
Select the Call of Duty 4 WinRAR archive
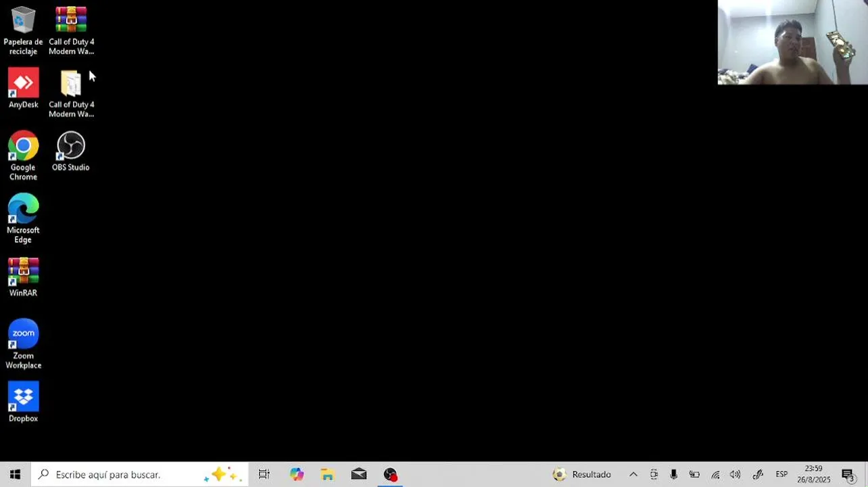[71, 30]
